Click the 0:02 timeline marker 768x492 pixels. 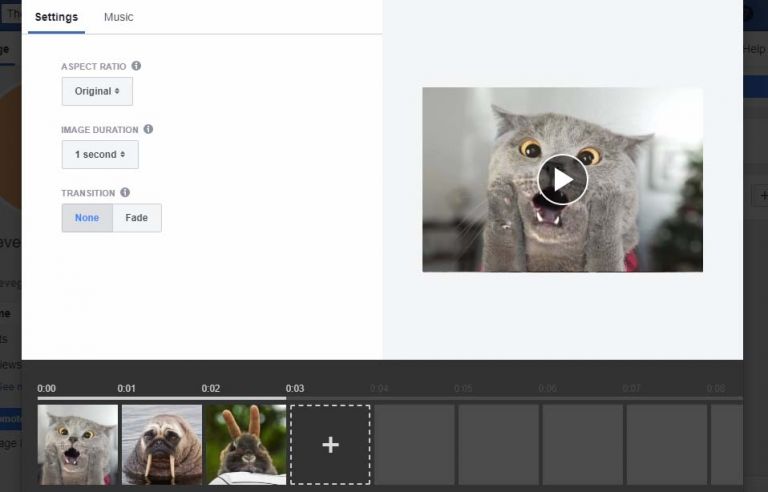[210, 388]
